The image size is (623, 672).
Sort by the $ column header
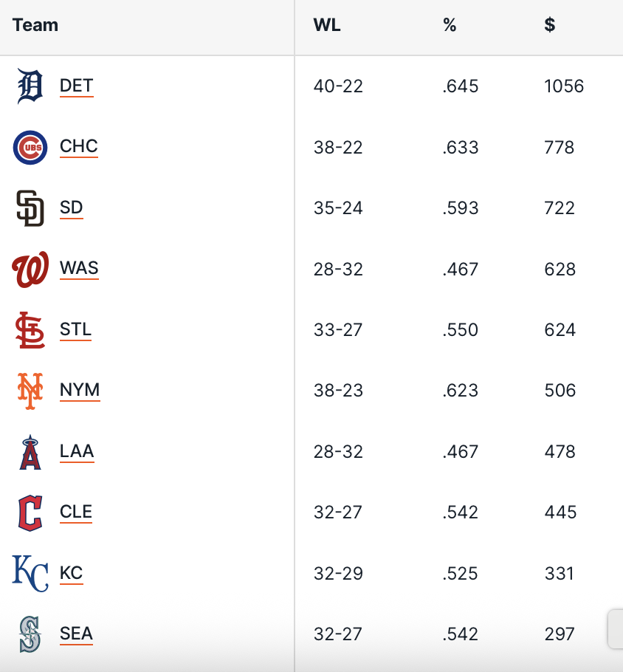pos(549,25)
